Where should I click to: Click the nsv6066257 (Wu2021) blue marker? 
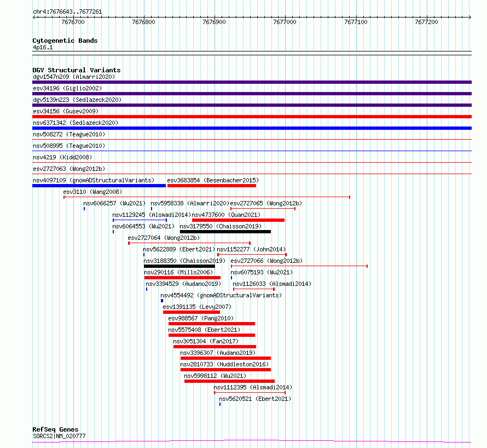click(x=84, y=209)
